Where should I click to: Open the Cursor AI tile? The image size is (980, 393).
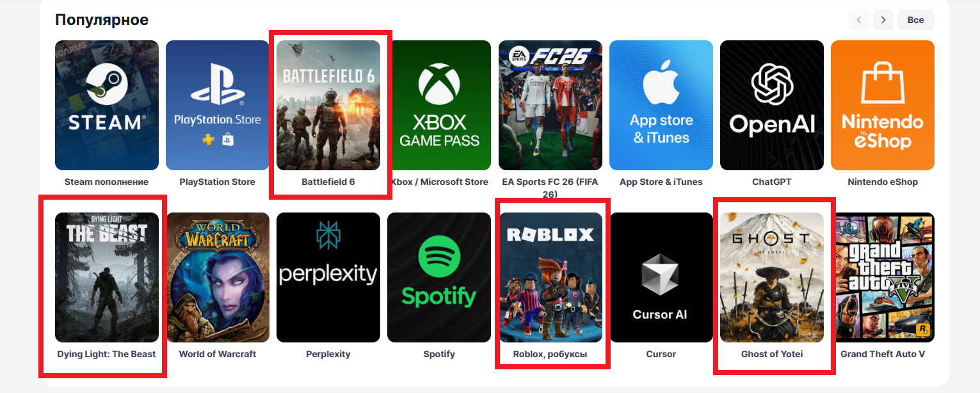coord(661,277)
